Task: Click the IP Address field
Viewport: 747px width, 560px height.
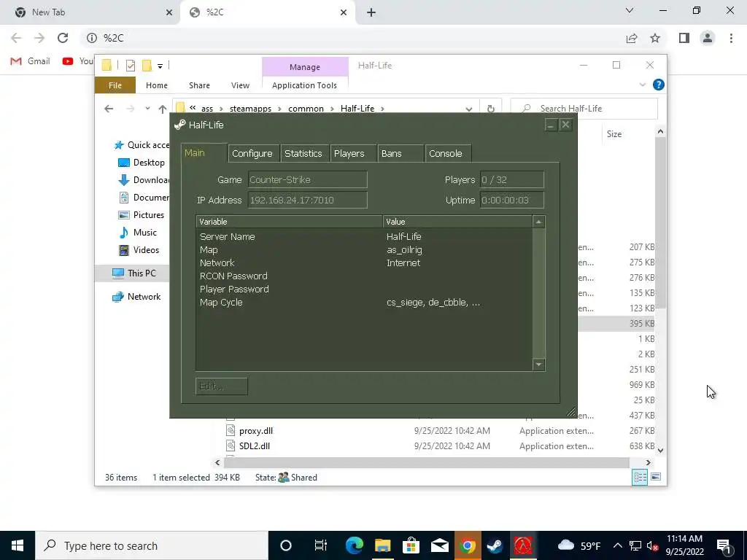Action: [x=308, y=200]
